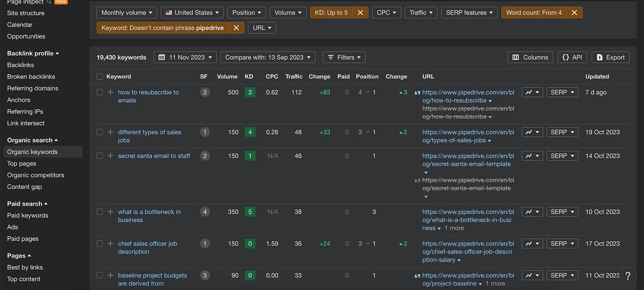Collapse the Organic search section
This screenshot has width=644, height=290.
pyautogui.click(x=33, y=140)
